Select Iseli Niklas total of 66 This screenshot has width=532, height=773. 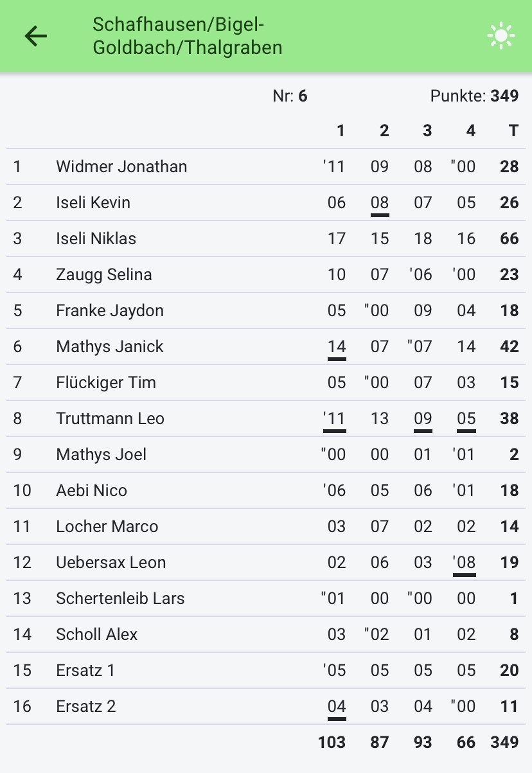[x=509, y=238]
